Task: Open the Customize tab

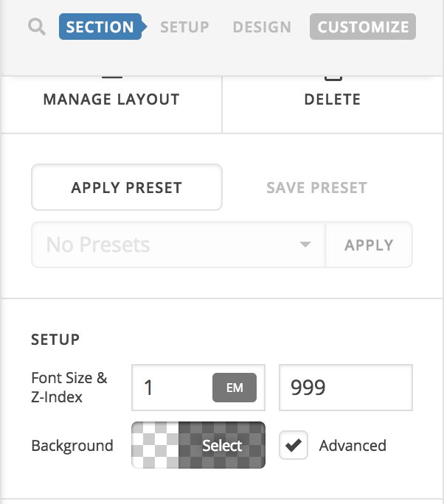Action: (363, 28)
